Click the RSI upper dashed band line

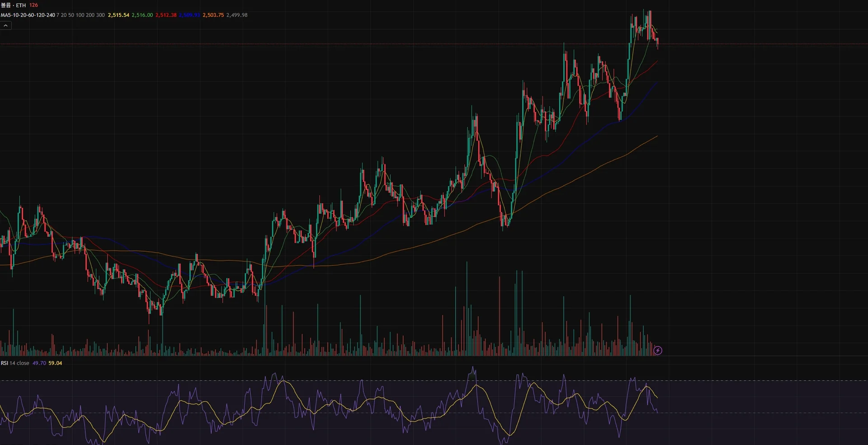tap(434, 381)
